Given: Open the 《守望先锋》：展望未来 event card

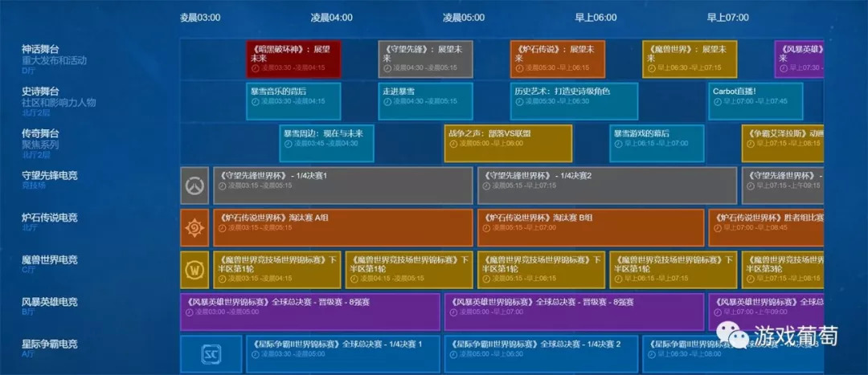Looking at the screenshot, I should [426, 59].
